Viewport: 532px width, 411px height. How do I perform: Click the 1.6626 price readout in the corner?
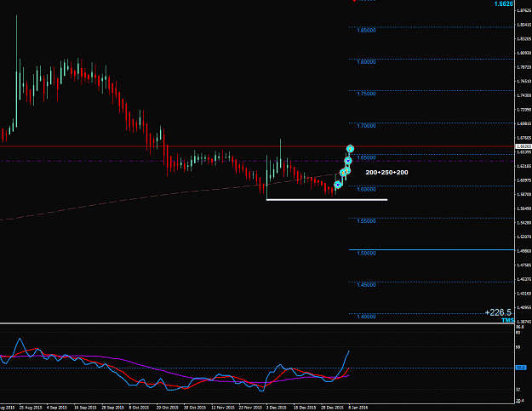click(x=504, y=3)
